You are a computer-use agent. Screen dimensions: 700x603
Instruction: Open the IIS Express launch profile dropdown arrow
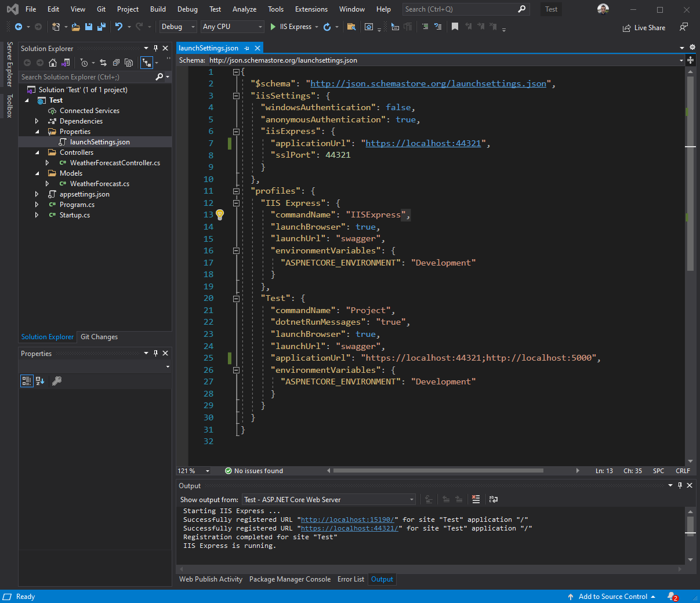[x=317, y=27]
